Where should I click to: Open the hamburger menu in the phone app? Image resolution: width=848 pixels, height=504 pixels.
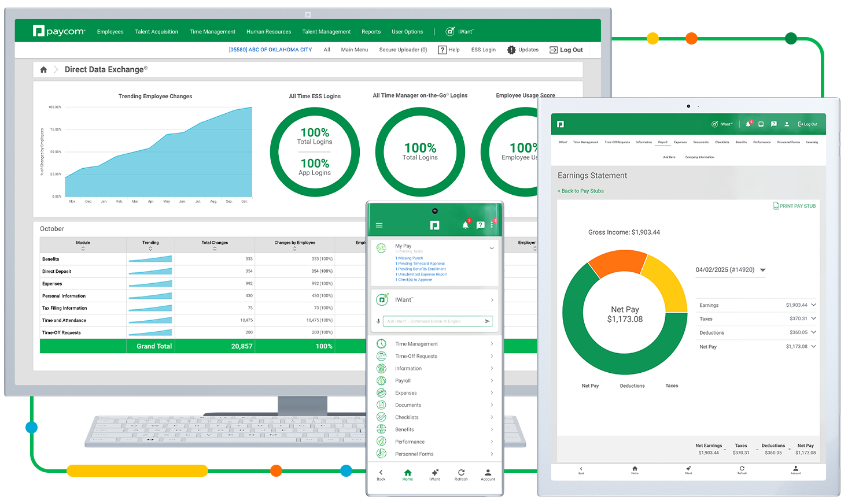coord(379,225)
